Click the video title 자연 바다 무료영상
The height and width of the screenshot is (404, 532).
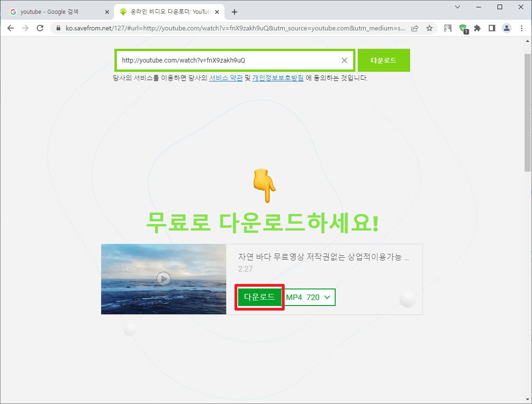pyautogui.click(x=323, y=257)
